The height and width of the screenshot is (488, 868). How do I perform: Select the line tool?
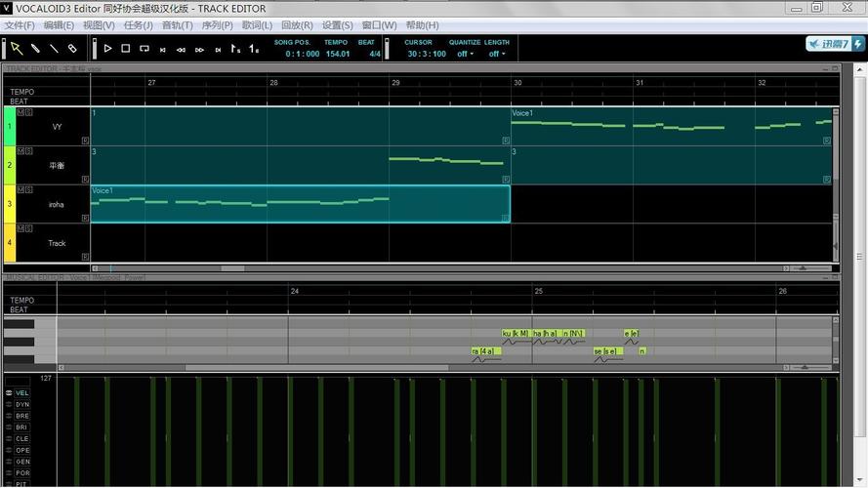(x=54, y=48)
